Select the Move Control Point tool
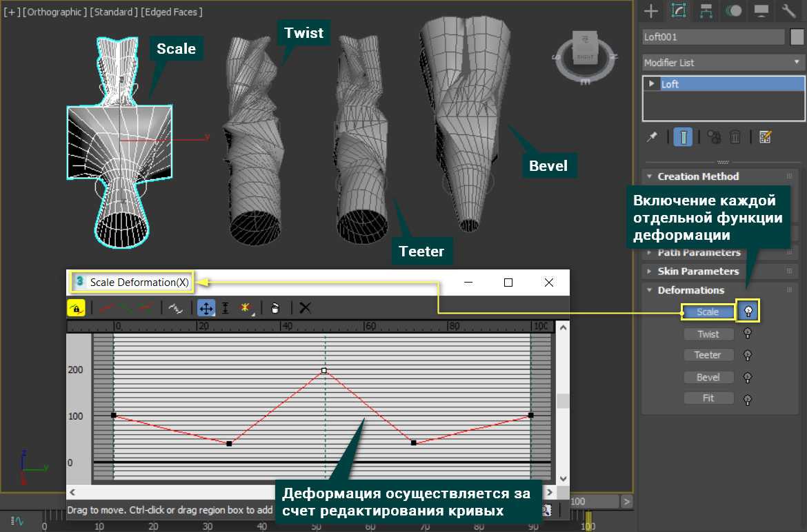 tap(206, 308)
